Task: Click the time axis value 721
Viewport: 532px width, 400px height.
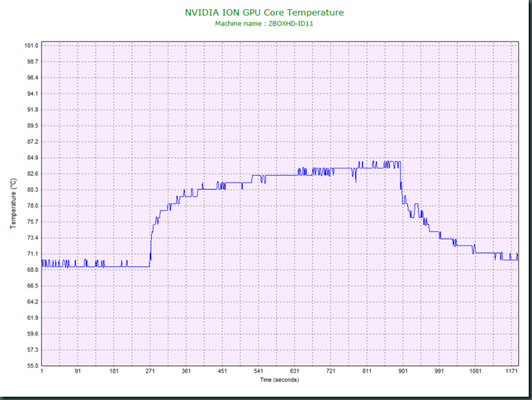Action: pyautogui.click(x=330, y=371)
